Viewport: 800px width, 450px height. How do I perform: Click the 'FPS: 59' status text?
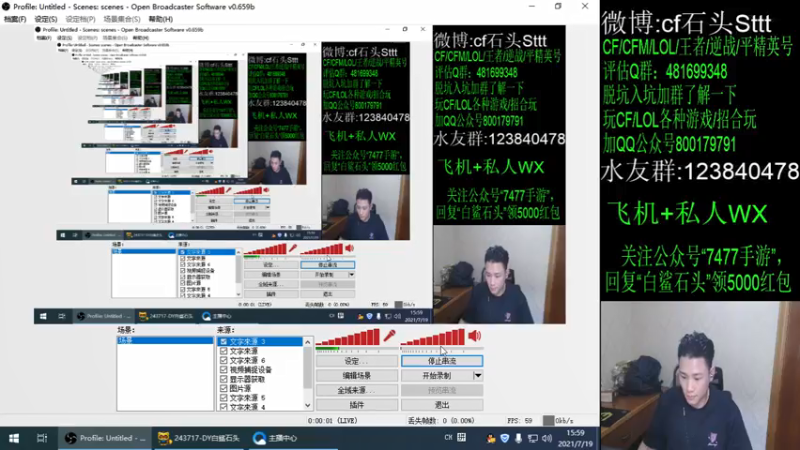pyautogui.click(x=519, y=421)
